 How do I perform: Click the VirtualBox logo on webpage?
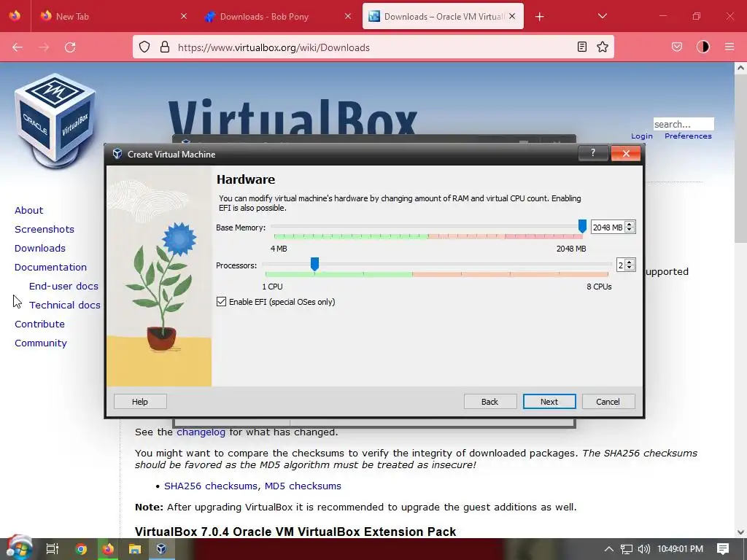tap(55, 120)
